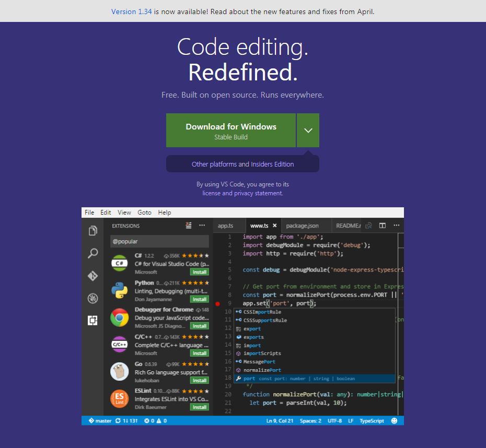Click the EXTENSIONS panel title

click(x=126, y=226)
